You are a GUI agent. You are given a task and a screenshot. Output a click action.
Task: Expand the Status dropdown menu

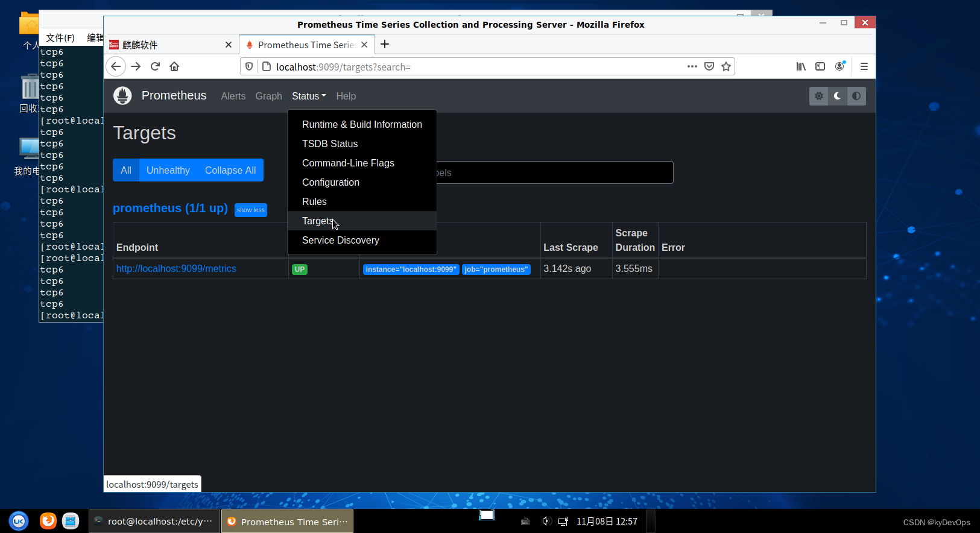309,96
